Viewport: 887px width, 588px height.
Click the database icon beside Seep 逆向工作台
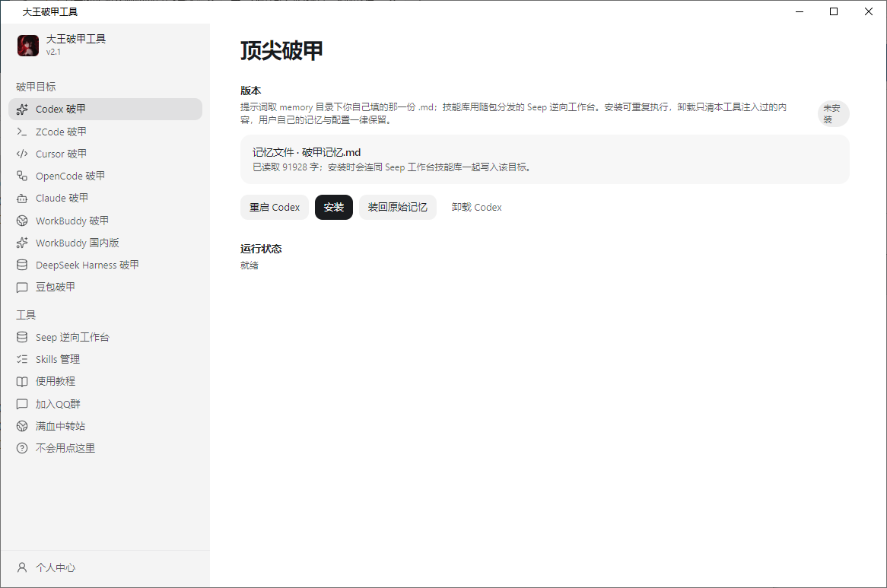22,337
